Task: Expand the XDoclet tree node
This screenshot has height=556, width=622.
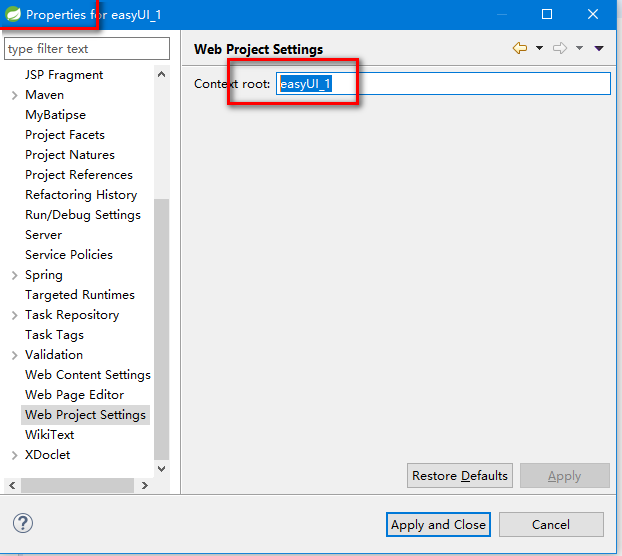Action: click(x=14, y=455)
